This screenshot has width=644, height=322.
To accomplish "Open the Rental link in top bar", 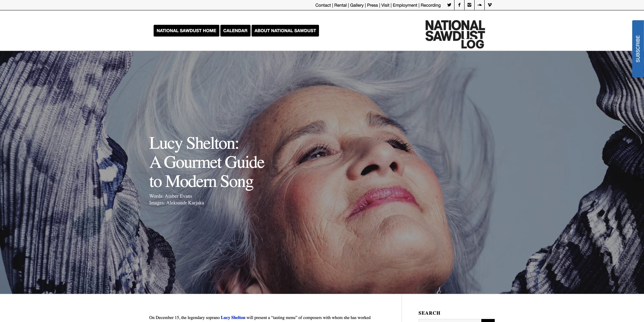I will pos(340,5).
